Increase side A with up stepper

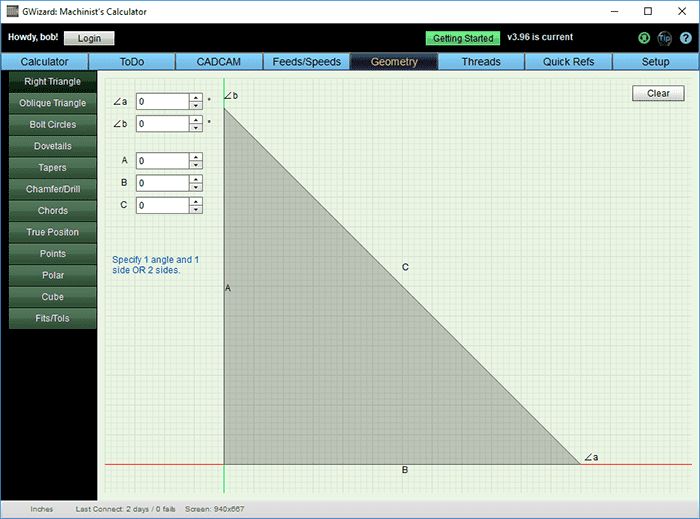[x=196, y=157]
